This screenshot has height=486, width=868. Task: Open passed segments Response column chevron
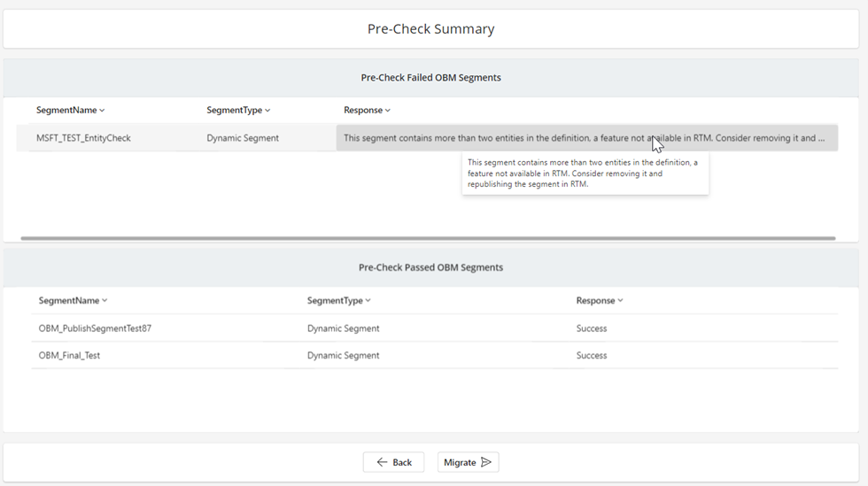pyautogui.click(x=621, y=301)
